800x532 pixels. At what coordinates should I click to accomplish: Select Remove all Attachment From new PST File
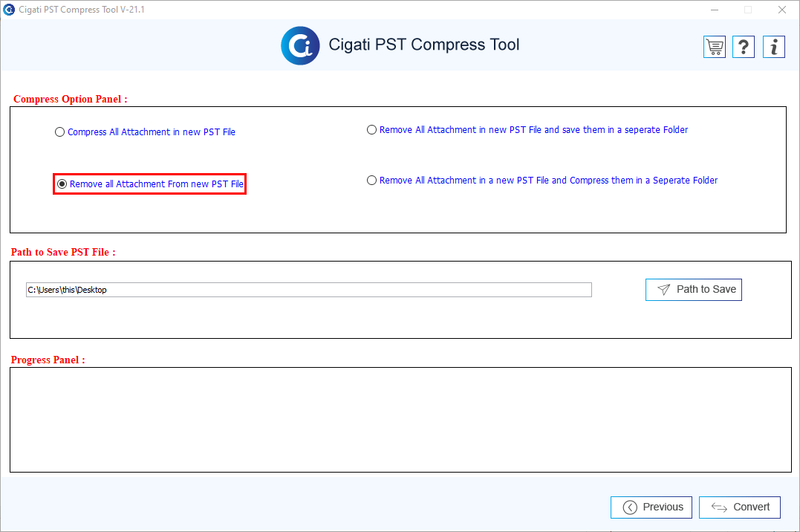150,184
